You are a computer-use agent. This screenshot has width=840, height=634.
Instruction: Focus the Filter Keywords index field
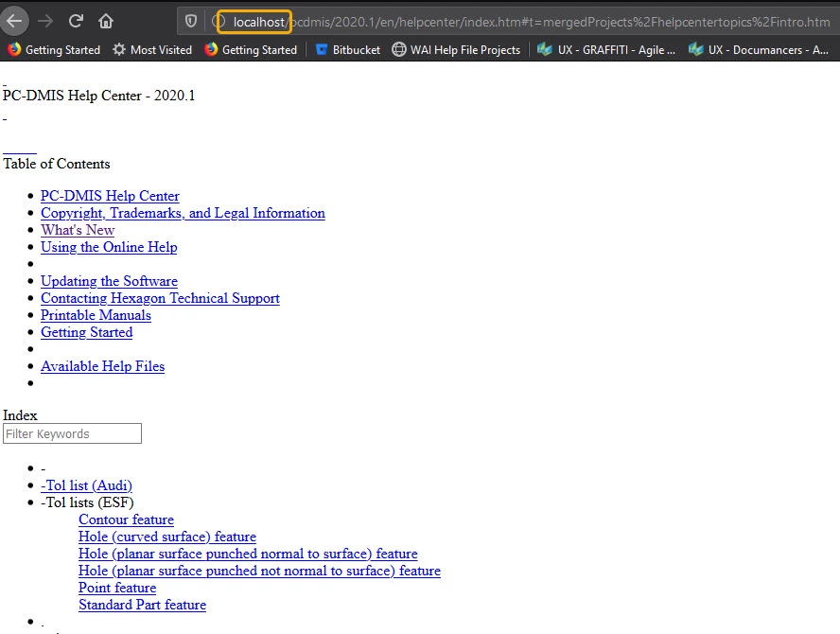(x=72, y=433)
